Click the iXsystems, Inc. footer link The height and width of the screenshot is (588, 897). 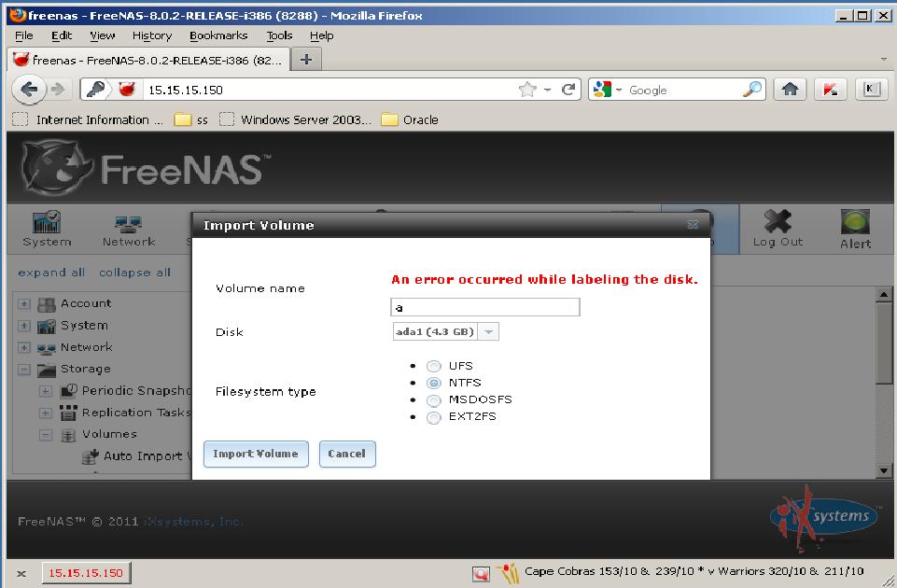tap(193, 522)
